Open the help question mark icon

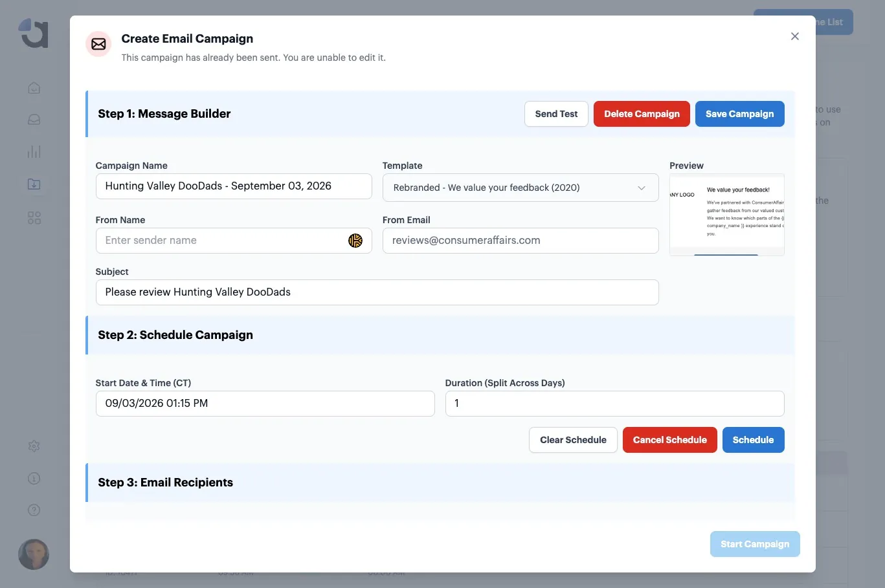tap(34, 510)
